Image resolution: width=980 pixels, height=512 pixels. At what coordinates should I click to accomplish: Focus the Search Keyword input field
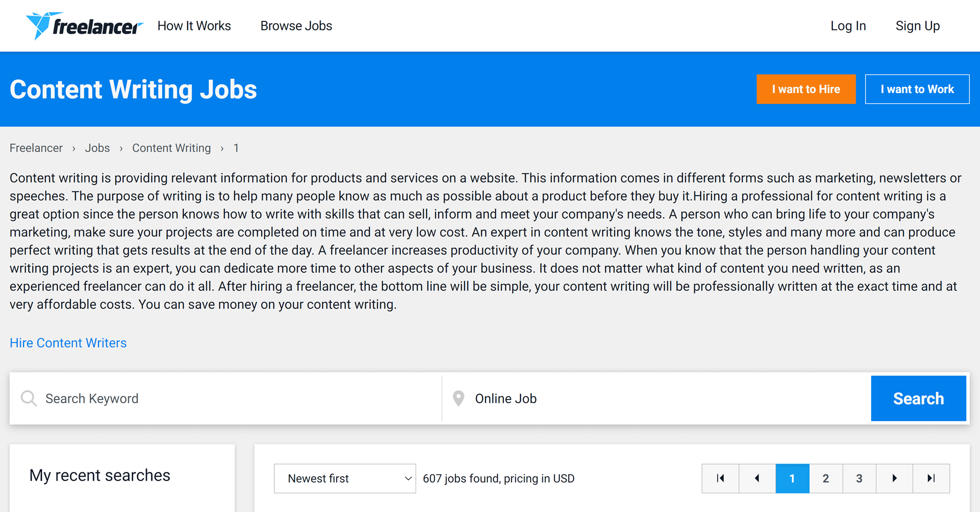(x=235, y=398)
